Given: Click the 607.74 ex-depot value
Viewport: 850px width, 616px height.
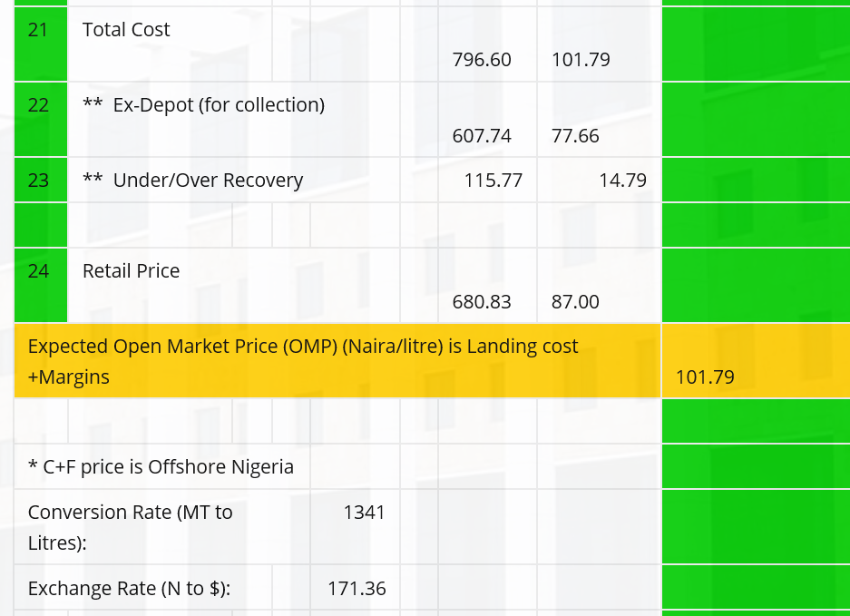Looking at the screenshot, I should (x=482, y=136).
